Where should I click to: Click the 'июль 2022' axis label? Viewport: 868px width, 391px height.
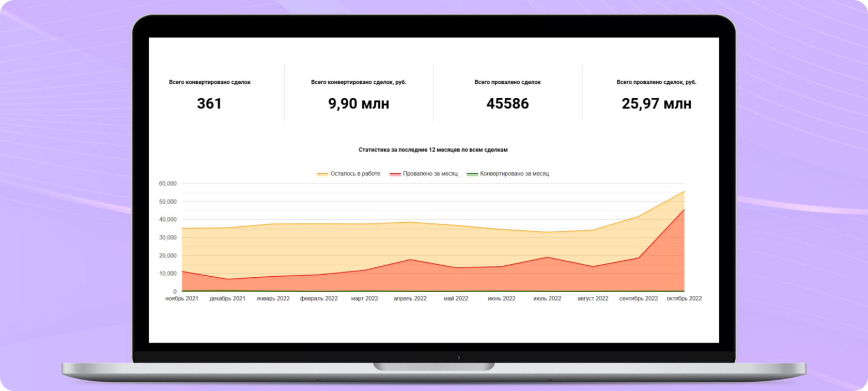point(547,298)
